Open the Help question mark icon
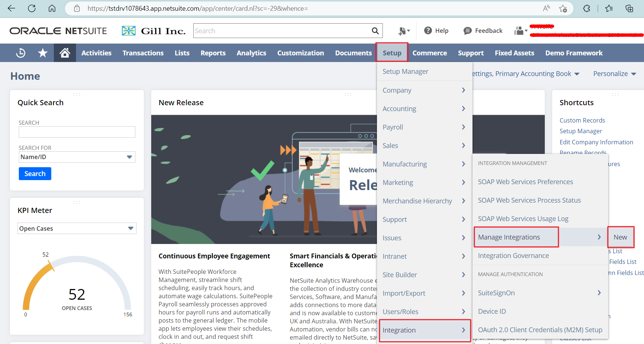 point(428,31)
